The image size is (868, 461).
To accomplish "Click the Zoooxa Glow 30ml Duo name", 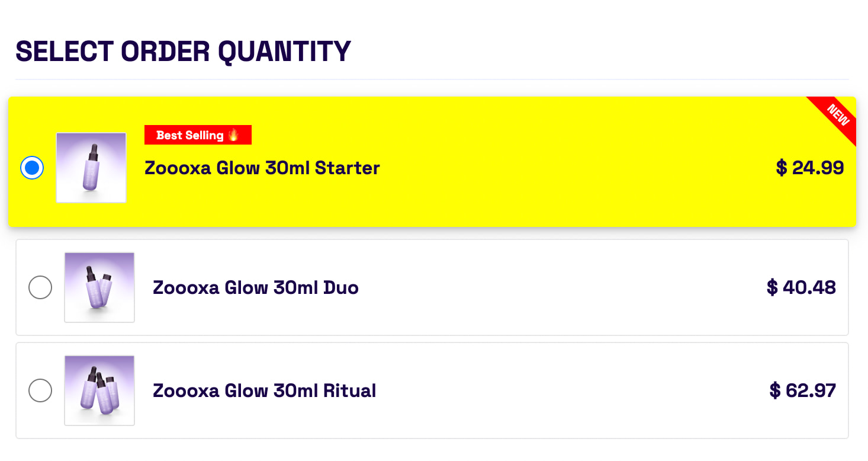I will [x=255, y=288].
